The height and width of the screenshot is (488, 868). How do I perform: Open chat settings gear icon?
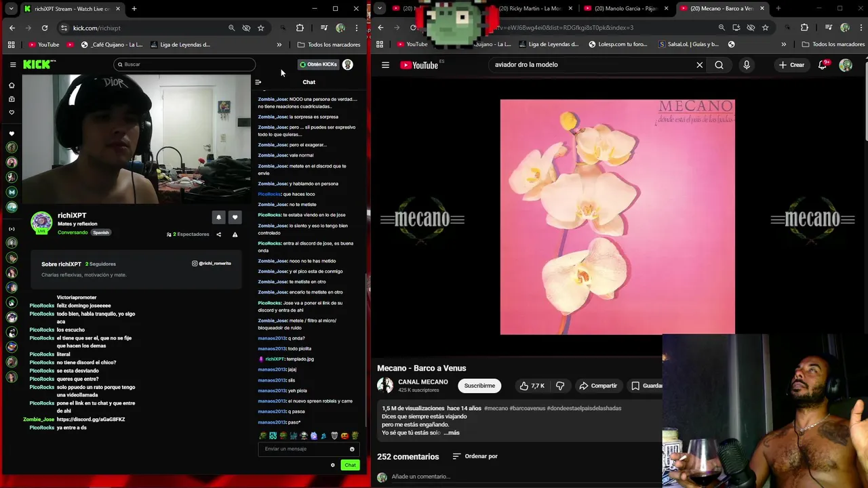click(333, 465)
